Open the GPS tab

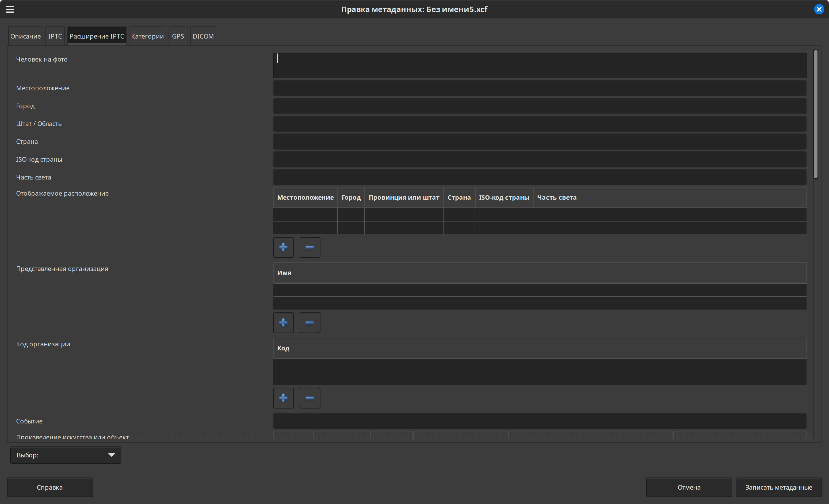coord(178,36)
